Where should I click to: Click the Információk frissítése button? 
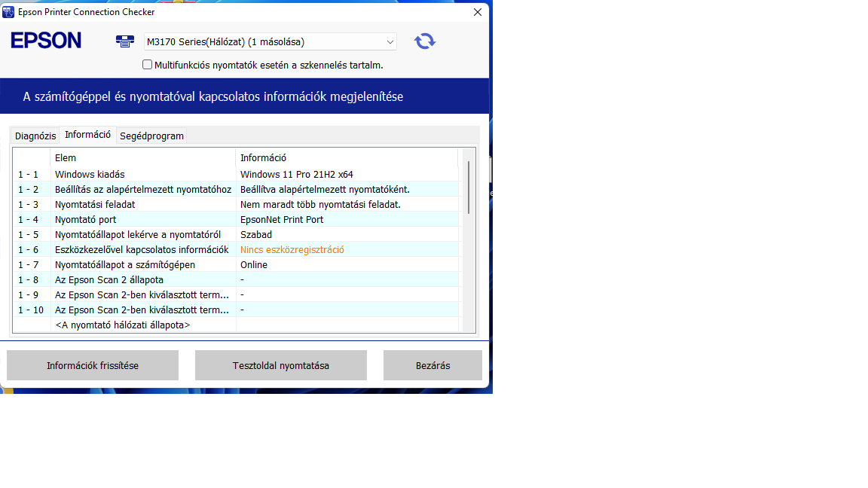(93, 365)
